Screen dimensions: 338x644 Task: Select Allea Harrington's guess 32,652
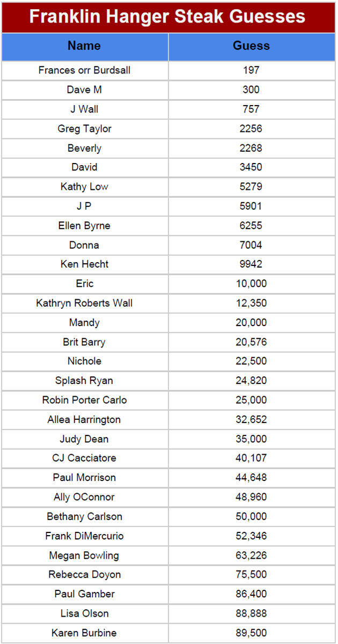pos(251,419)
